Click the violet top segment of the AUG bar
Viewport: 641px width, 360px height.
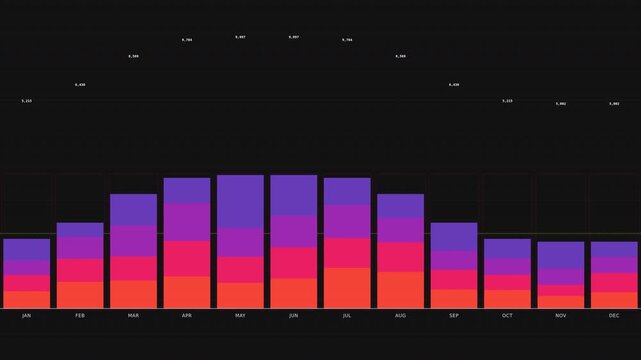pos(401,206)
